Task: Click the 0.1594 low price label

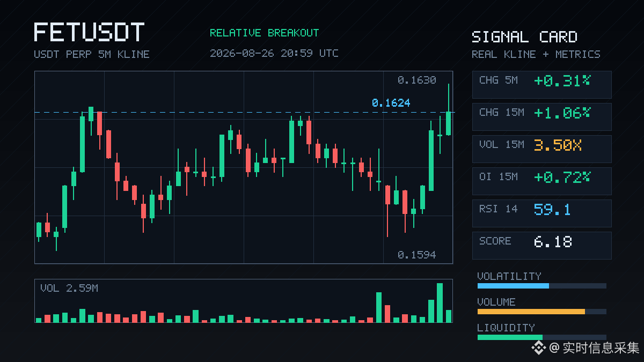Action: [x=417, y=255]
